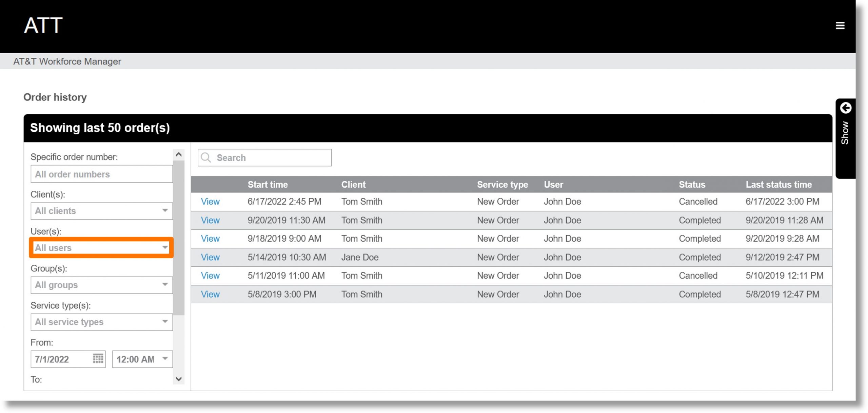
Task: Expand the Service type(s) dropdown
Action: click(x=165, y=321)
